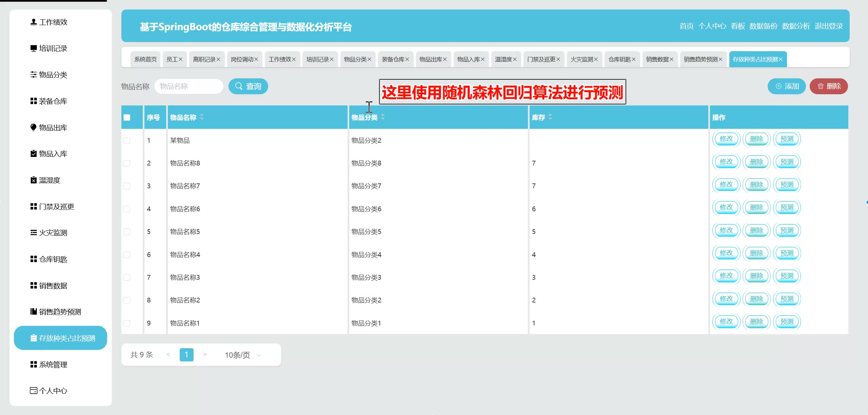The image size is (868, 415).
Task: Click the 工作绩效 person icon in sidebar
Action: [x=33, y=22]
